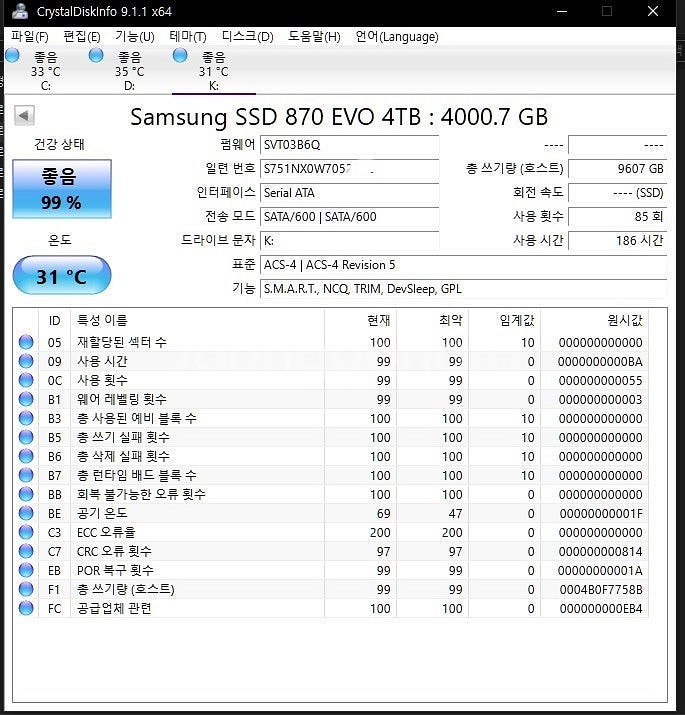Click the 원시값 column header
The image size is (685, 715).
[x=594, y=321]
